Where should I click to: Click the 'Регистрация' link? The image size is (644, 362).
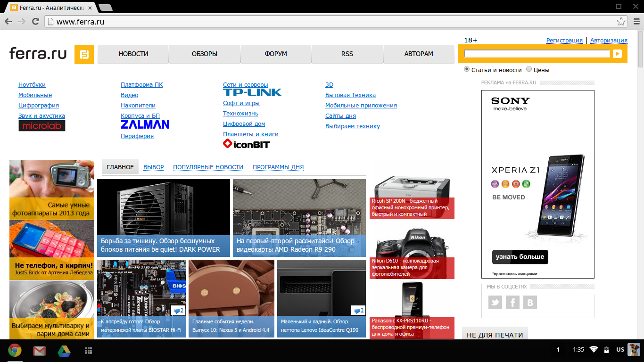[x=564, y=41]
